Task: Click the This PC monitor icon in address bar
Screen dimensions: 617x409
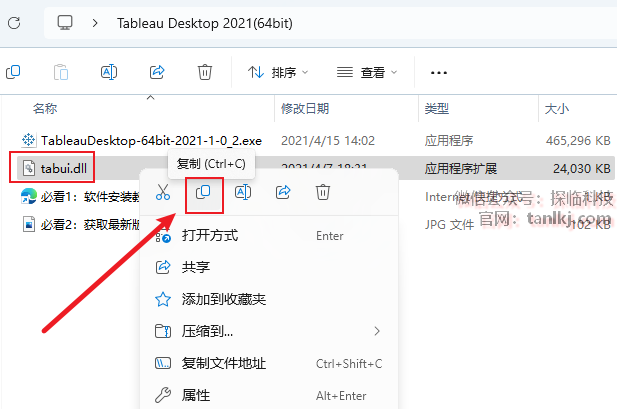Action: (x=65, y=23)
